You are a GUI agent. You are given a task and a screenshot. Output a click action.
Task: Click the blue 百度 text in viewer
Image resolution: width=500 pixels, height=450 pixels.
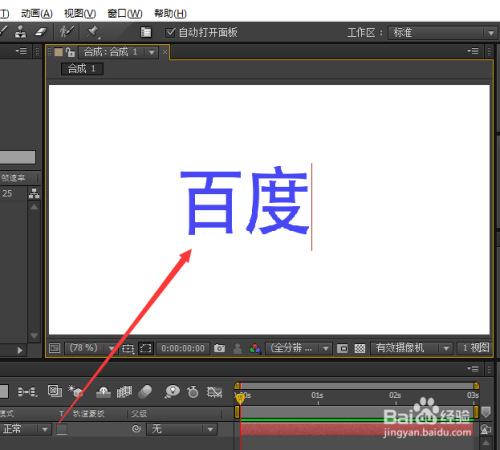click(x=245, y=201)
